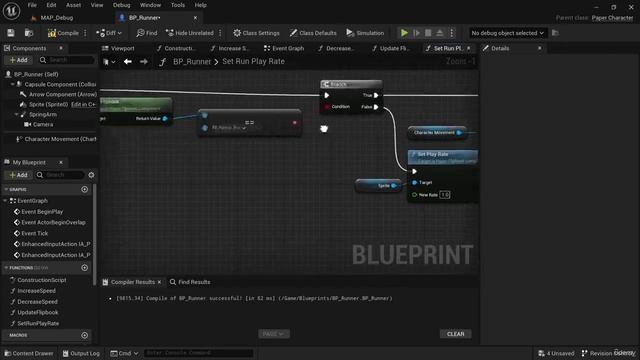
Task: Switch to the Viewport tab
Action: tap(122, 48)
